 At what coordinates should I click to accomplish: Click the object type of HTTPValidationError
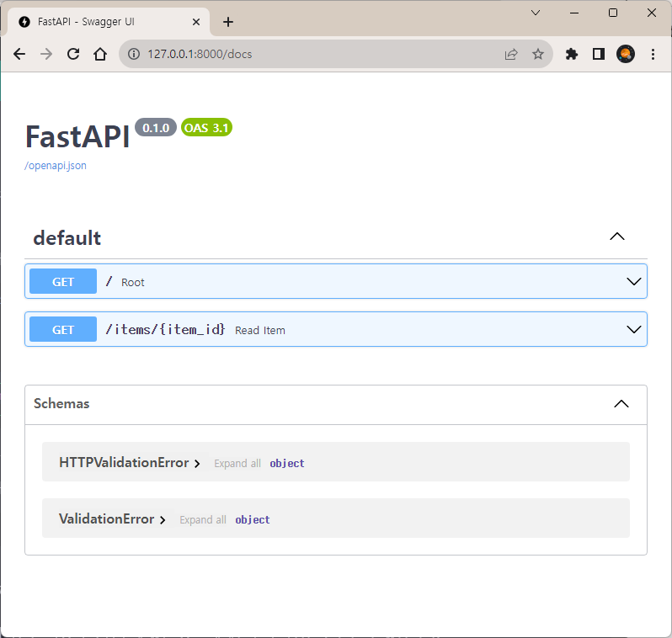click(287, 463)
